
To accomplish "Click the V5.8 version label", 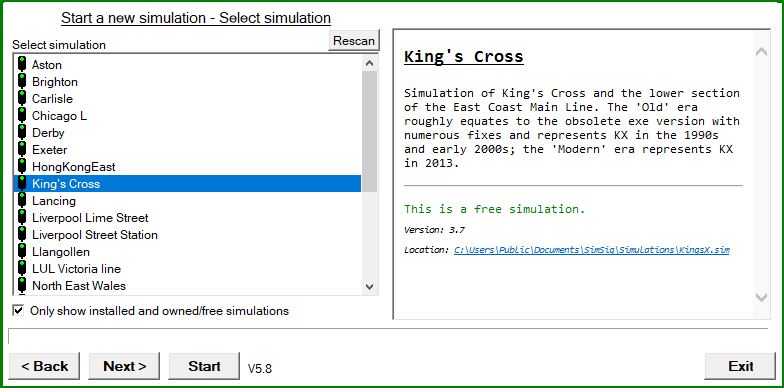I will tap(260, 369).
